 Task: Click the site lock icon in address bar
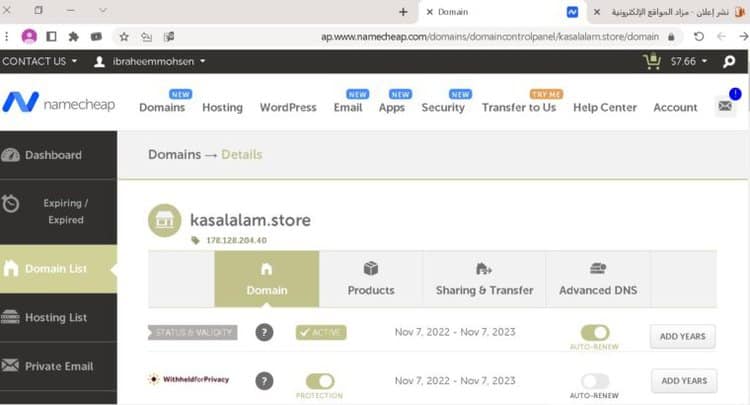[672, 37]
